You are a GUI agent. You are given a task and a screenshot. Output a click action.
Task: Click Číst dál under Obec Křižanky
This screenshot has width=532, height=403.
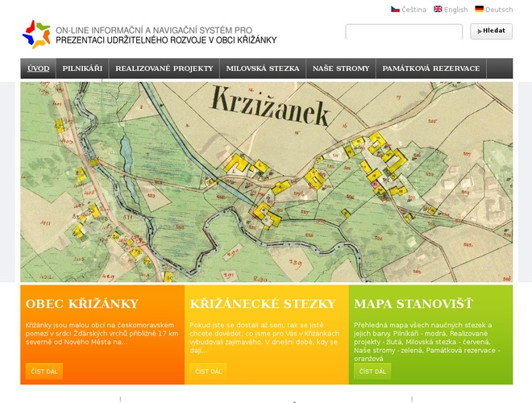click(44, 372)
